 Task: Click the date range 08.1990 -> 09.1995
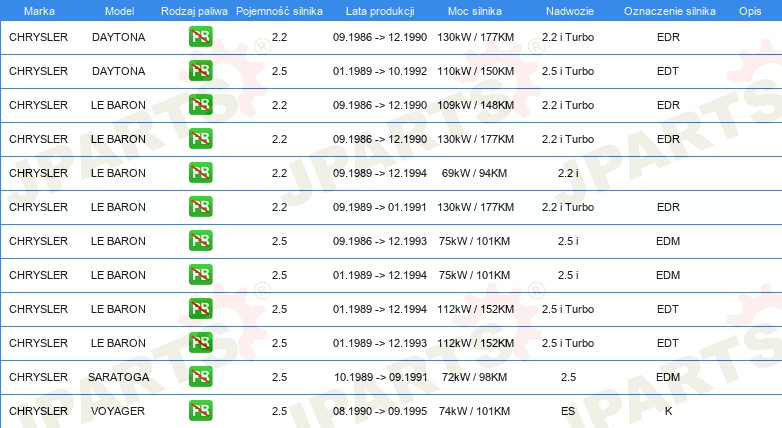coord(380,411)
